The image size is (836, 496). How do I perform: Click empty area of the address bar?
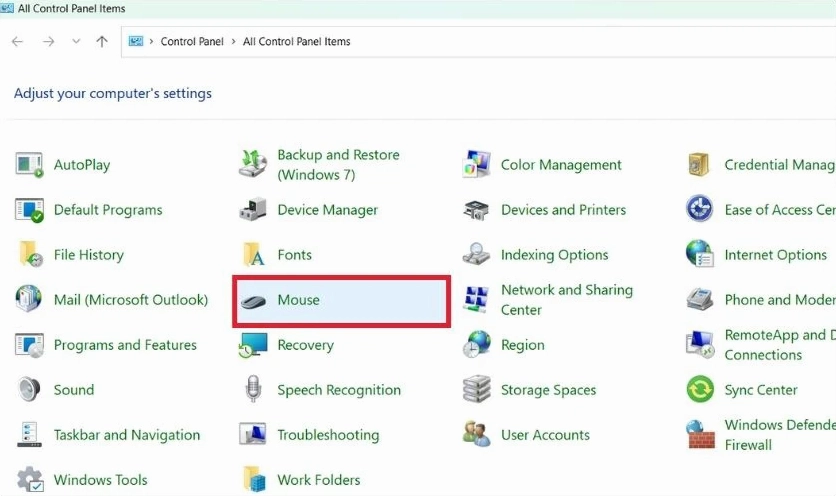[x=600, y=42]
